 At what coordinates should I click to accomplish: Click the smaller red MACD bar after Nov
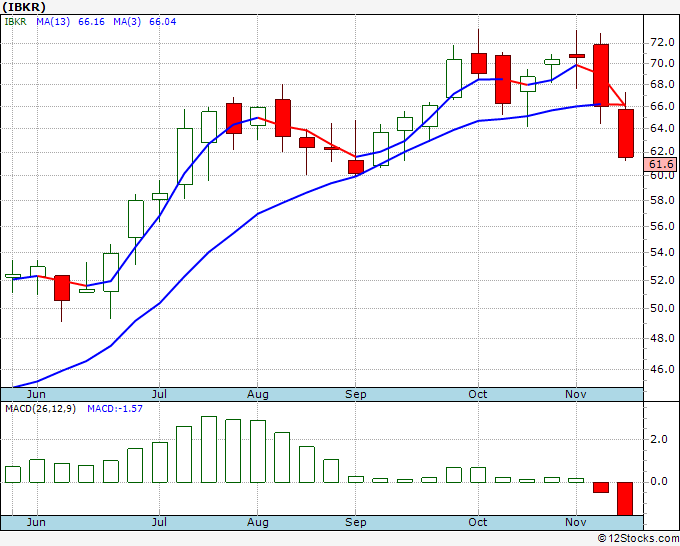[601, 487]
